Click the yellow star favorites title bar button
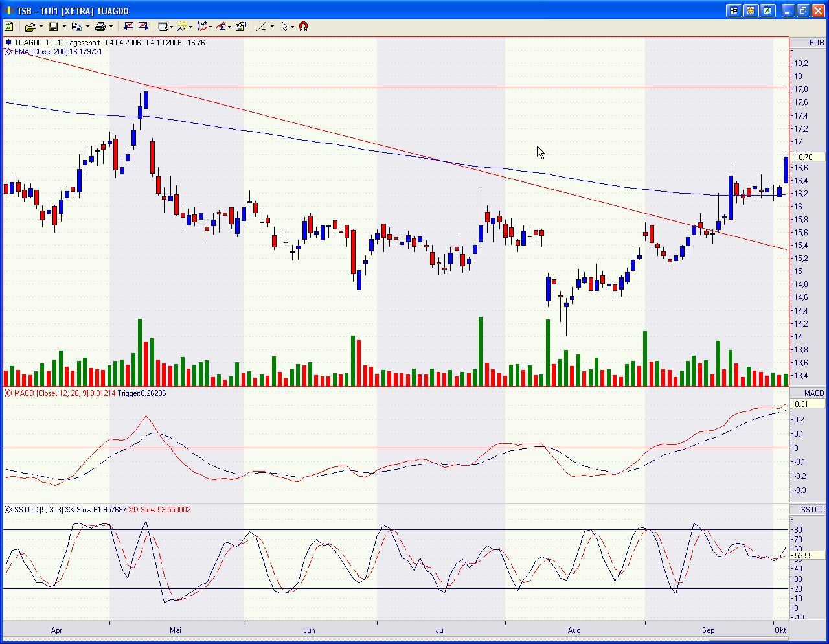 point(751,10)
